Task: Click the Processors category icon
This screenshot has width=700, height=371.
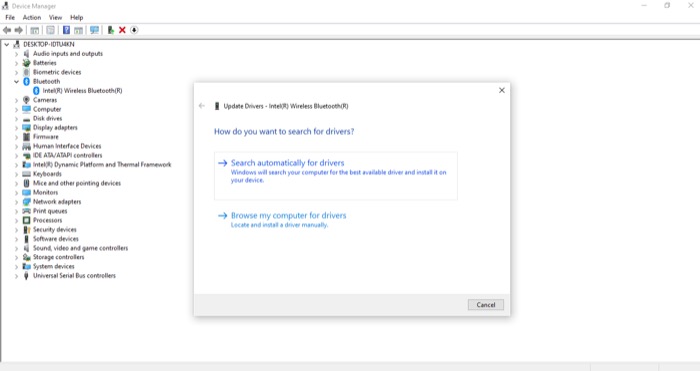Action: coord(26,220)
